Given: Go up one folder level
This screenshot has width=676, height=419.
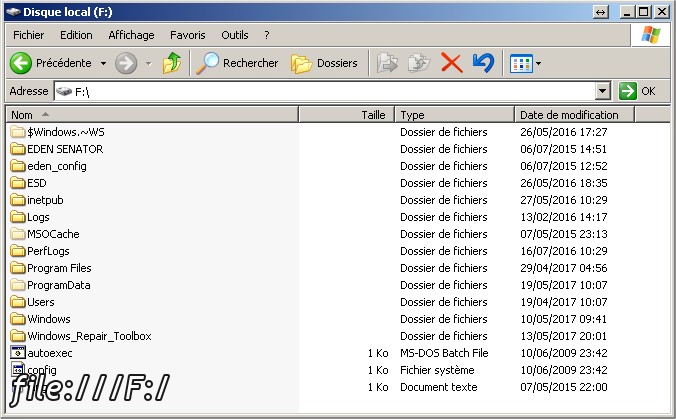Looking at the screenshot, I should [172, 63].
